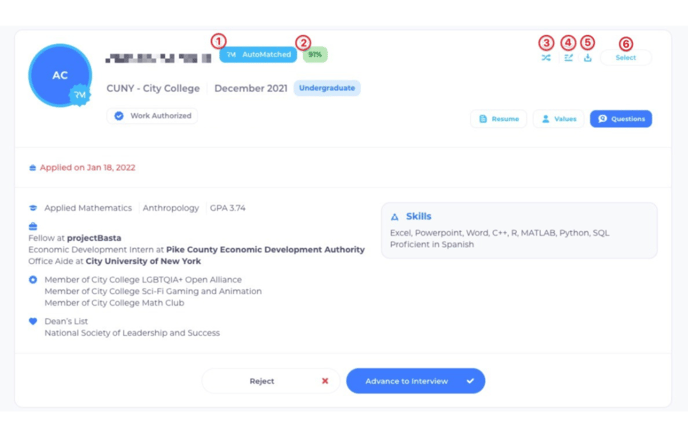
Task: Click the heart honors icon
Action: [33, 321]
